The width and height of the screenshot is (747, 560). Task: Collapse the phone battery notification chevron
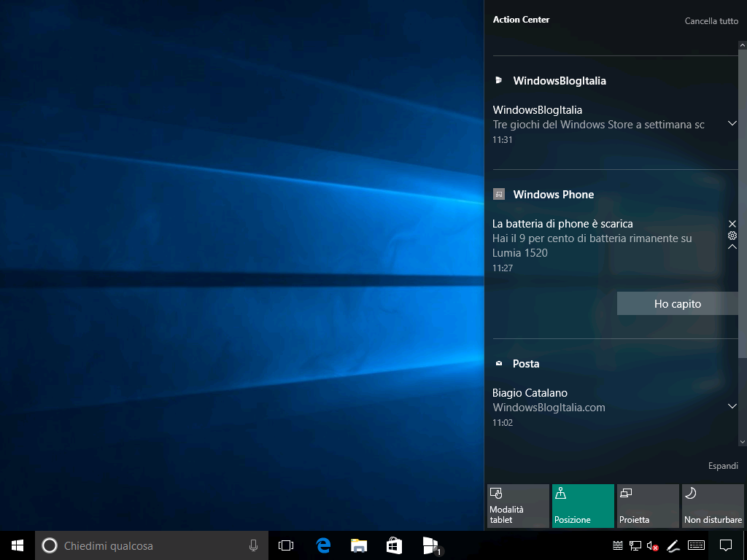(x=732, y=246)
